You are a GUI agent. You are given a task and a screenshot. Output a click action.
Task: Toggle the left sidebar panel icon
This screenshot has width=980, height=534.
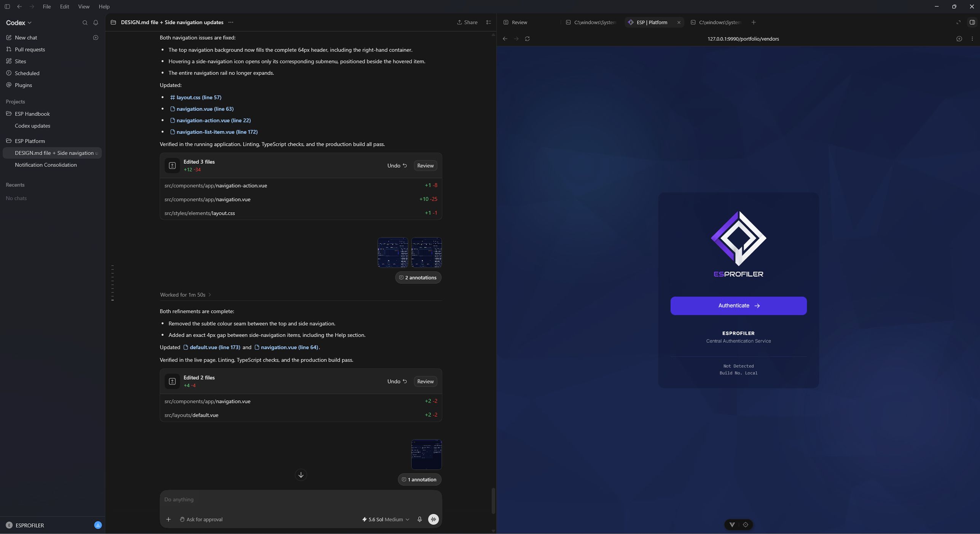click(x=7, y=6)
